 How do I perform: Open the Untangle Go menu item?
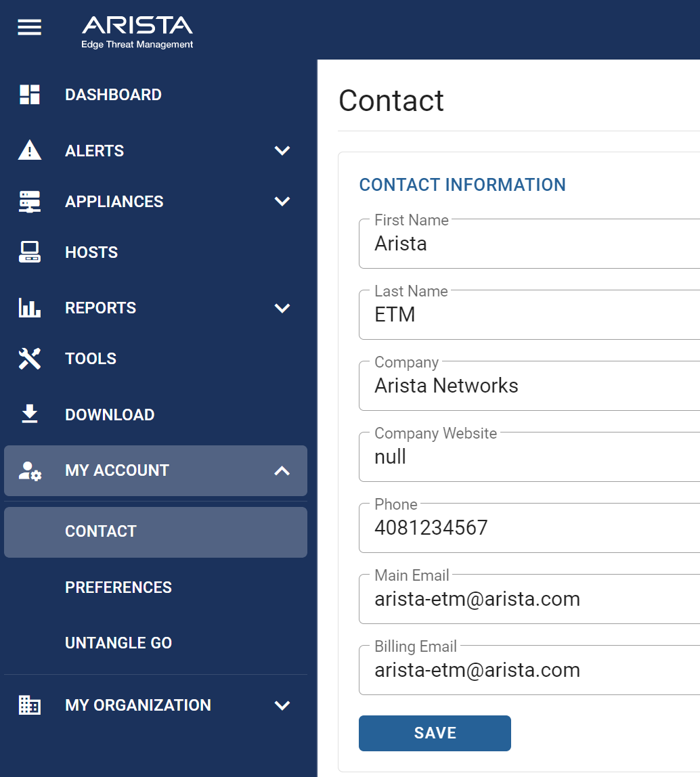tap(118, 643)
